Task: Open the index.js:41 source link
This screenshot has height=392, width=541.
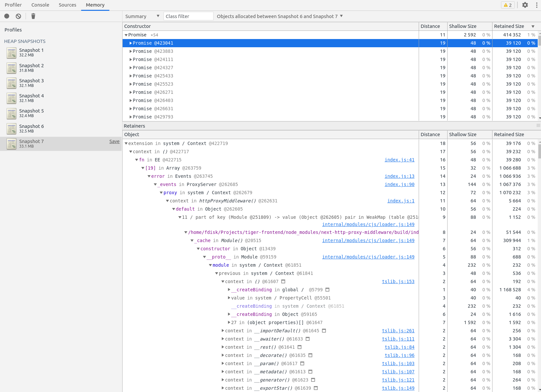Action: [x=399, y=160]
